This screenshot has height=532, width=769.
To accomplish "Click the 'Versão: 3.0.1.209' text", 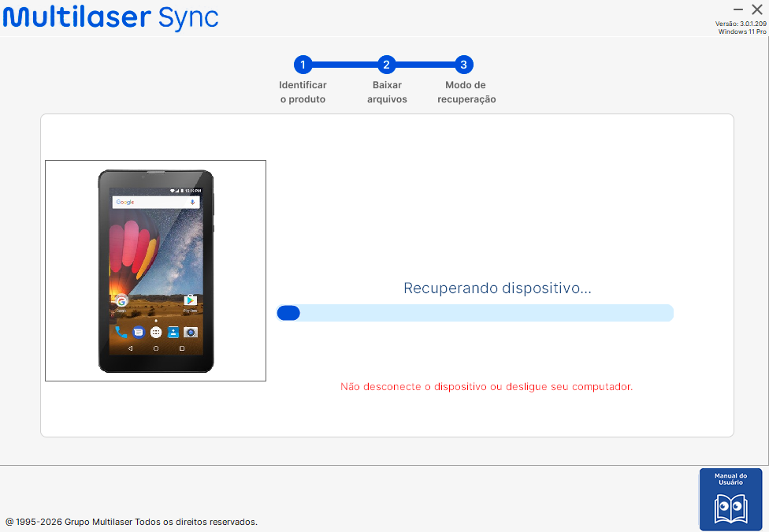I will point(741,24).
